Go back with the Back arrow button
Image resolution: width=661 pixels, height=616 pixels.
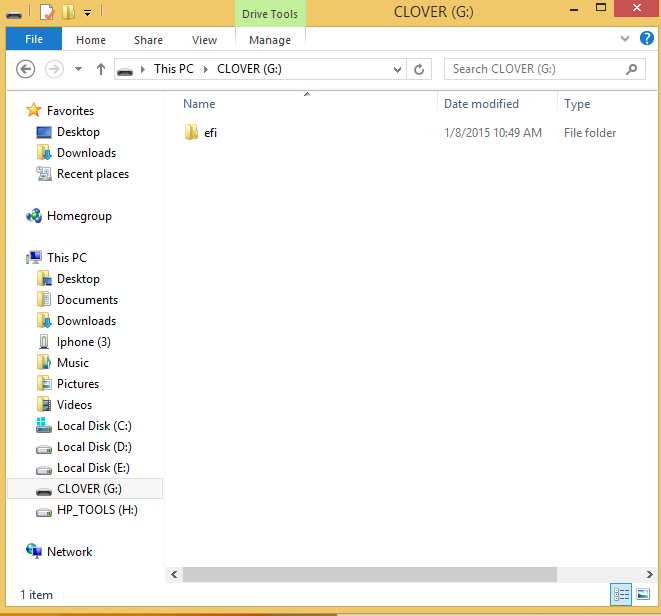(25, 69)
